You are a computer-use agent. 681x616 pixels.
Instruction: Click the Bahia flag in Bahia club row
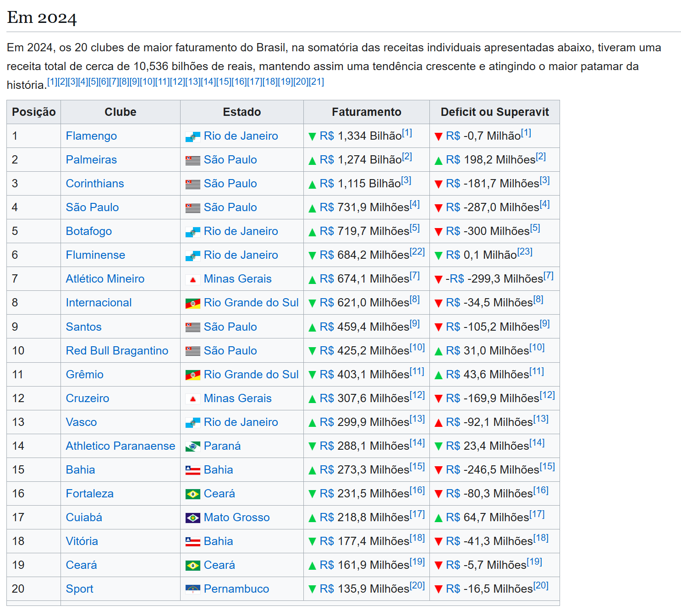192,470
